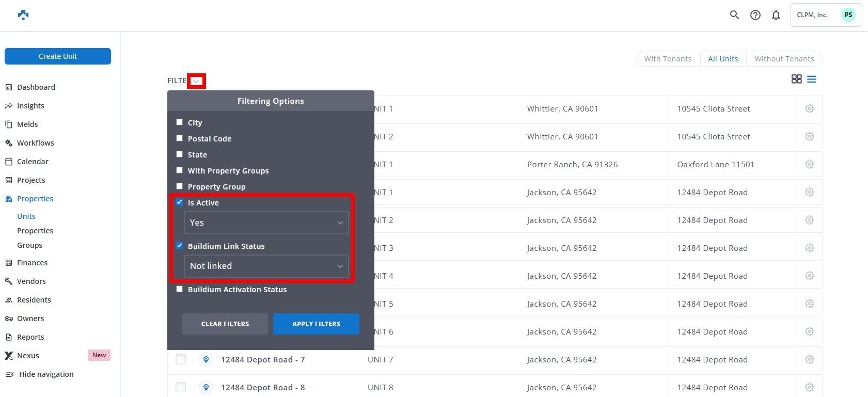Click the PS user avatar
The width and height of the screenshot is (868, 397).
click(x=848, y=15)
